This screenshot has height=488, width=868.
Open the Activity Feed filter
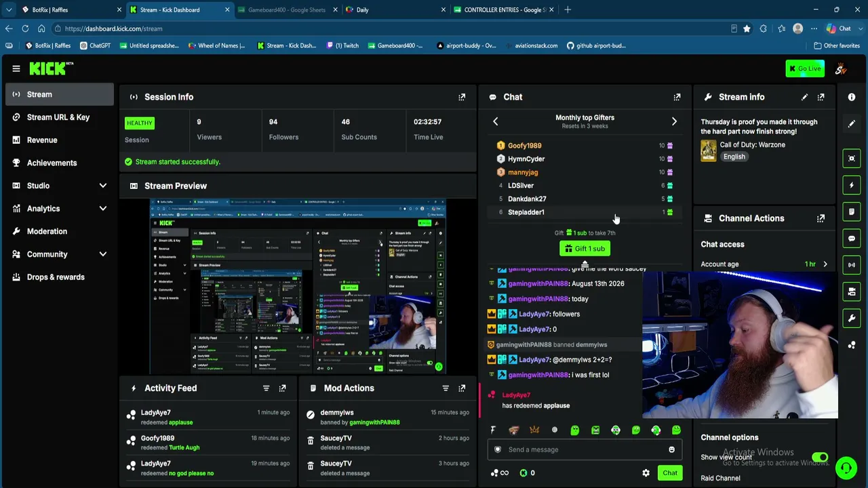(266, 388)
